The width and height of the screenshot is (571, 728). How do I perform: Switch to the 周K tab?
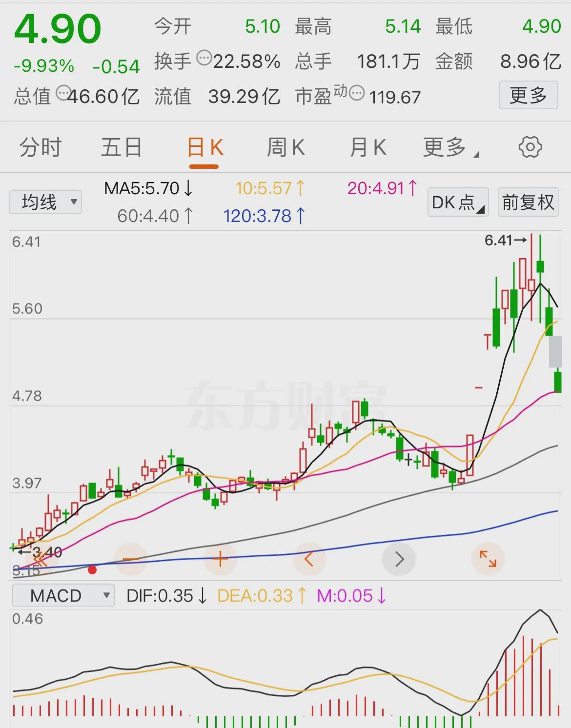(285, 147)
